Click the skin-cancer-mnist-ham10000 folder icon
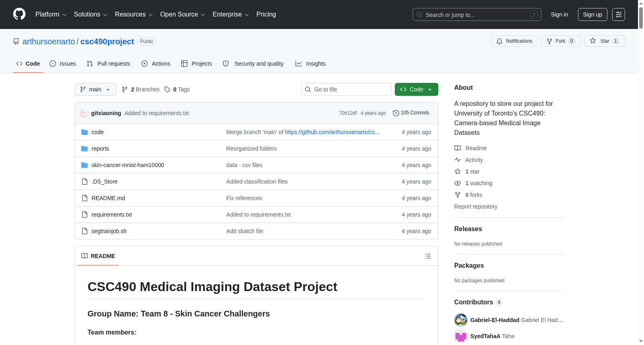 [x=85, y=165]
